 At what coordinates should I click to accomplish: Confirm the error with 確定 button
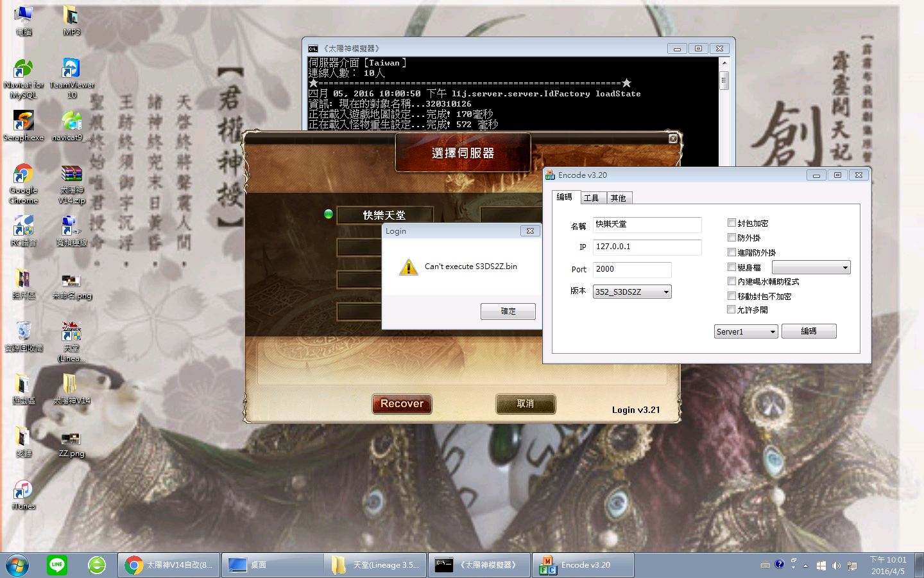[x=508, y=311]
